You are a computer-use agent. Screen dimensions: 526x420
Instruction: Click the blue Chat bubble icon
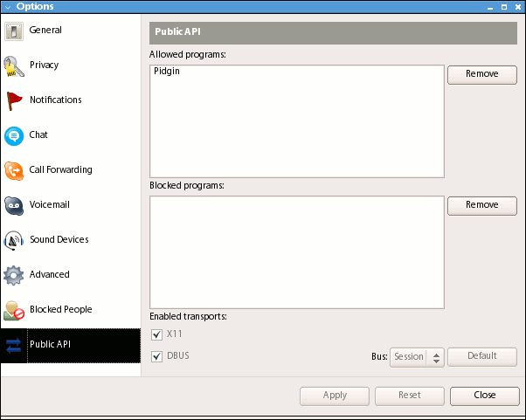click(14, 136)
